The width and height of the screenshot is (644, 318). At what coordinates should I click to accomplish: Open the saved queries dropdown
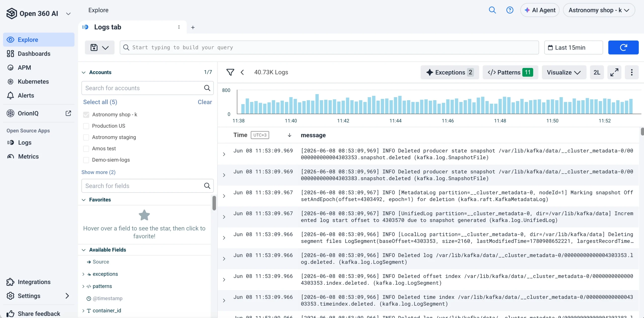[100, 48]
